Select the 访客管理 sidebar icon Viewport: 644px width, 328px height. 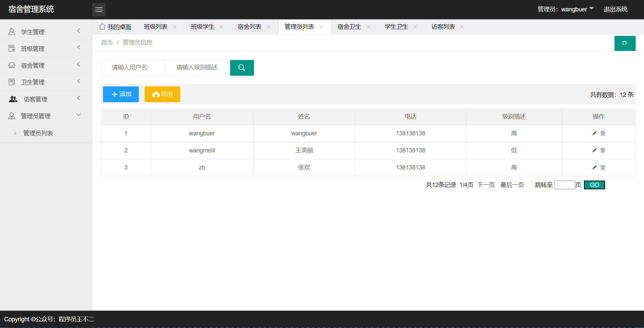click(x=13, y=99)
